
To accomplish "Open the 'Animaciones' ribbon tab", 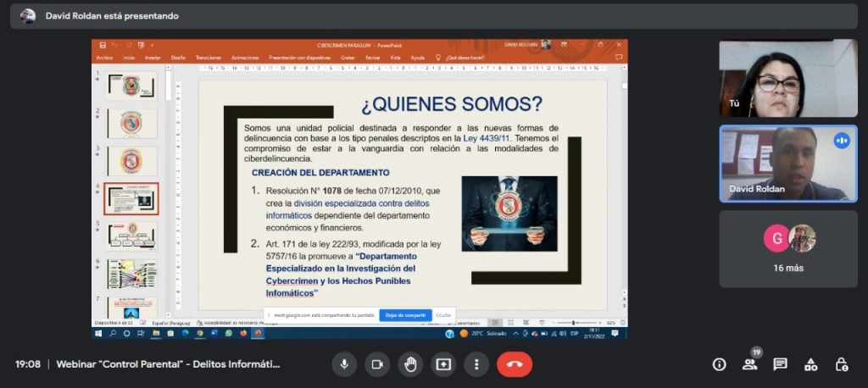I will click(245, 58).
